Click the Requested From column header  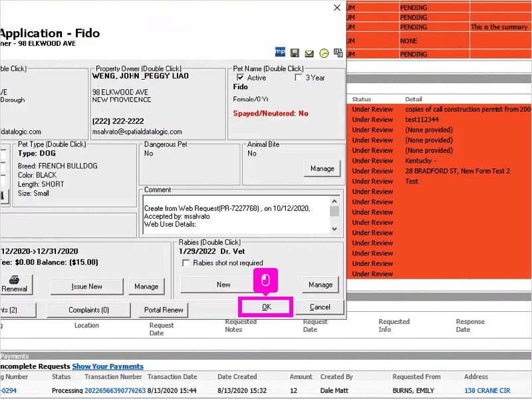pyautogui.click(x=416, y=376)
